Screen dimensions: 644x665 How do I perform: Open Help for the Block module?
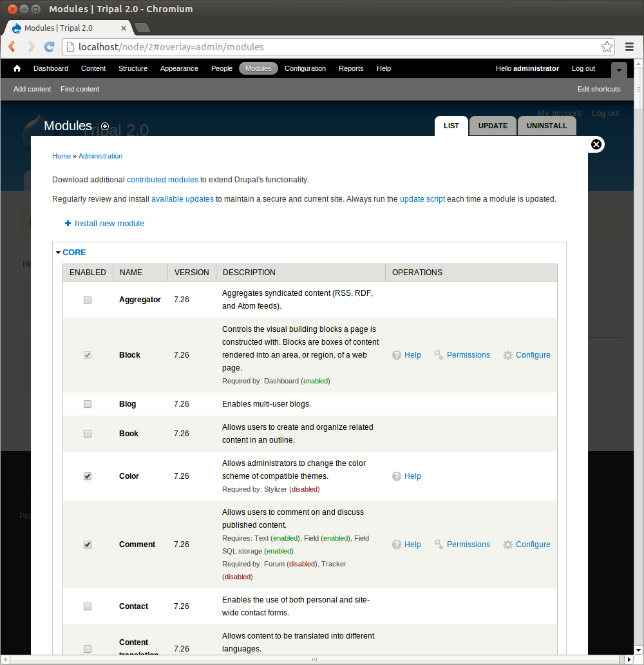coord(406,355)
